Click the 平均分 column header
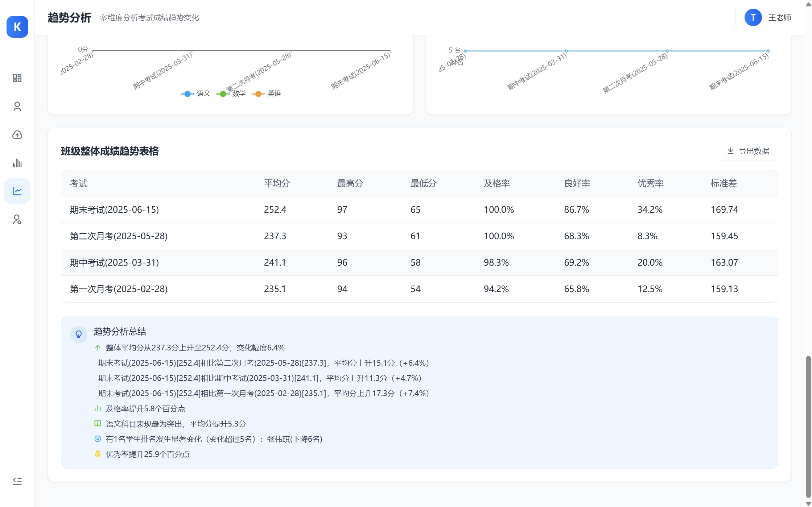The width and height of the screenshot is (812, 507). tap(277, 183)
